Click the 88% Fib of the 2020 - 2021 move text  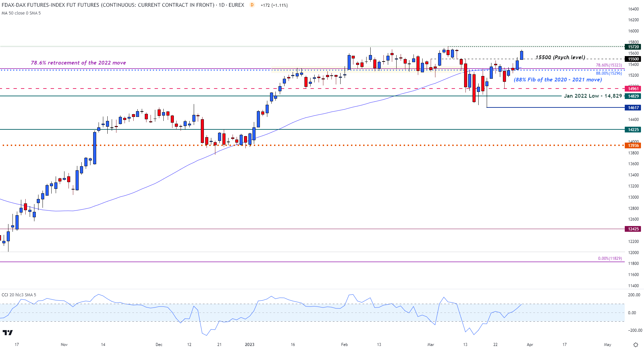558,80
